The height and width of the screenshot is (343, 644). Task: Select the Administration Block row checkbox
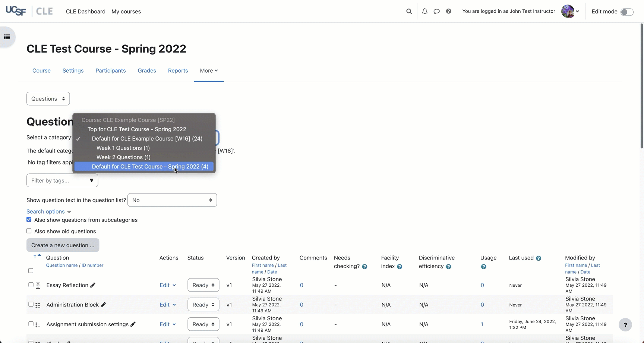pyautogui.click(x=31, y=304)
